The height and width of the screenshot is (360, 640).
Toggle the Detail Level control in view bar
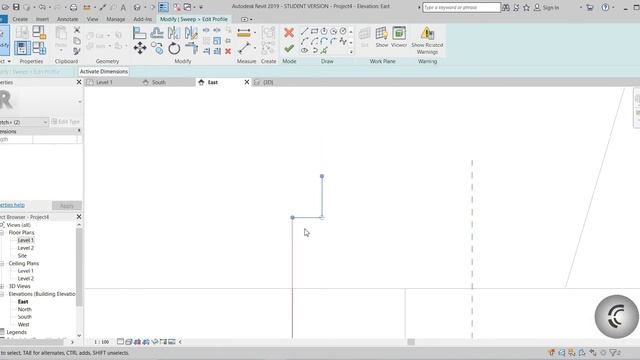pyautogui.click(x=120, y=342)
